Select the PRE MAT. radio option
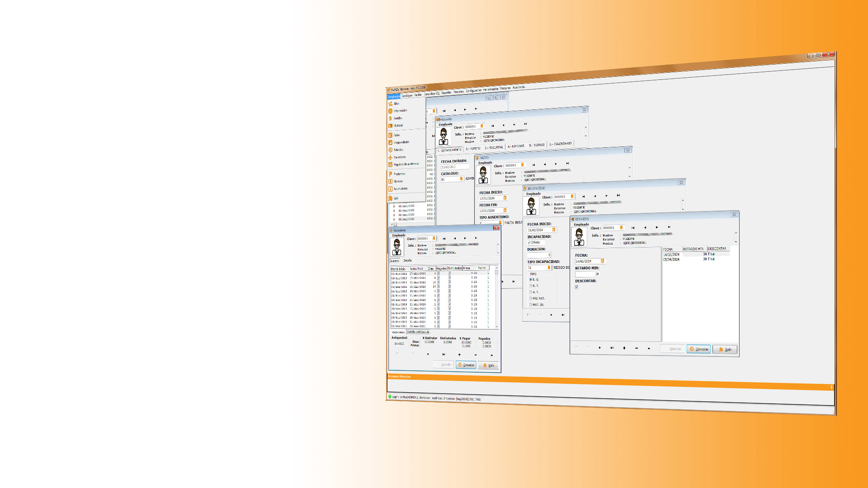This screenshot has height=488, width=868. (531, 299)
